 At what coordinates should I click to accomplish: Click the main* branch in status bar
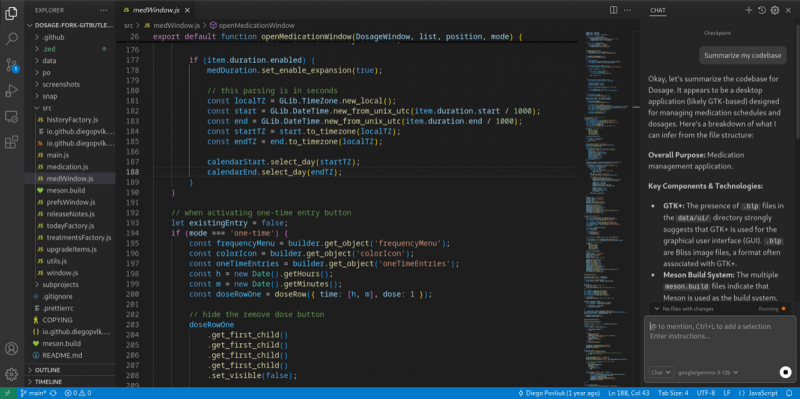33,393
